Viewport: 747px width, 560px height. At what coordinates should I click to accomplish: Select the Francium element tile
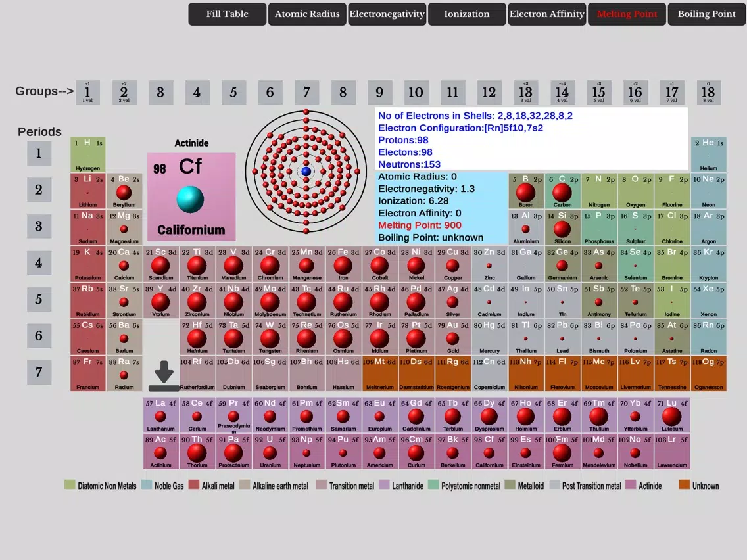87,374
